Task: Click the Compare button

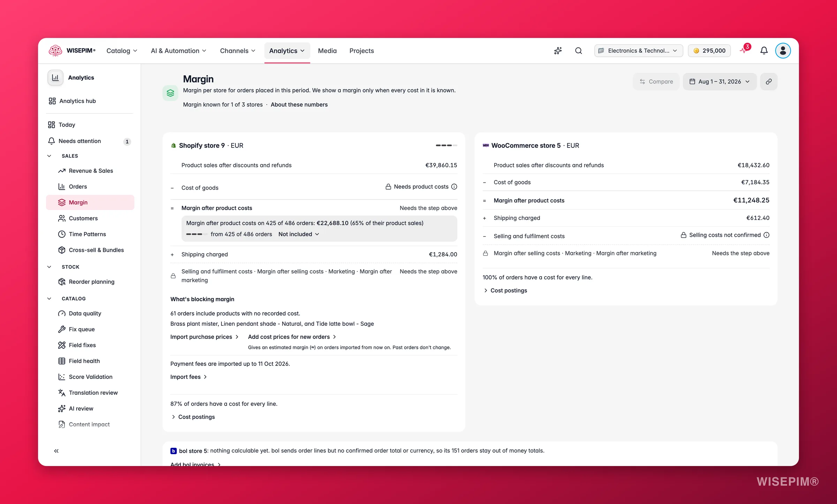Action: [x=656, y=82]
